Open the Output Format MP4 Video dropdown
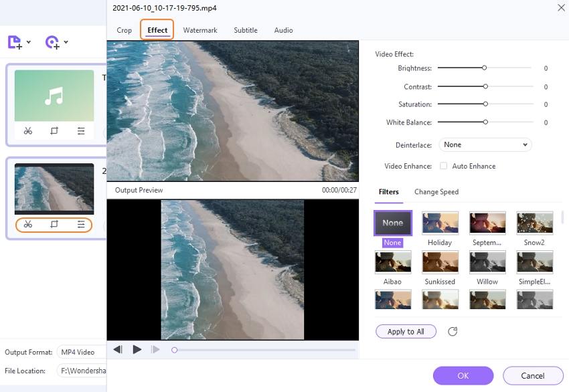The width and height of the screenshot is (569, 392). (x=82, y=352)
